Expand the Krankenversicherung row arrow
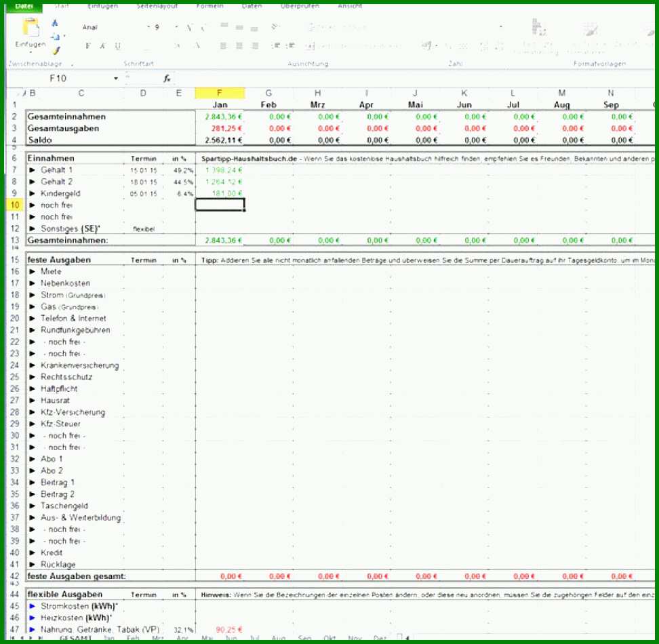The width and height of the screenshot is (659, 644). [33, 365]
